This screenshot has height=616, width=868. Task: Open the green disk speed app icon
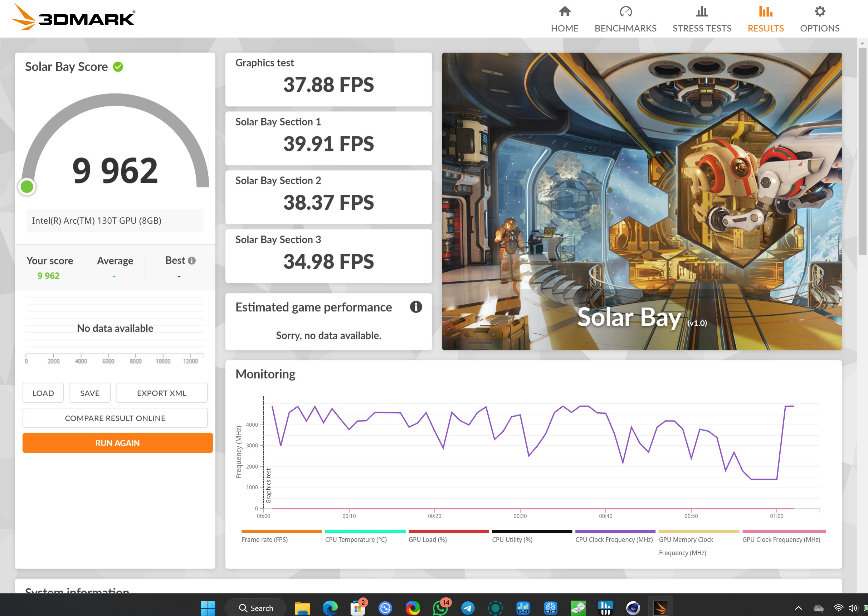(x=578, y=608)
